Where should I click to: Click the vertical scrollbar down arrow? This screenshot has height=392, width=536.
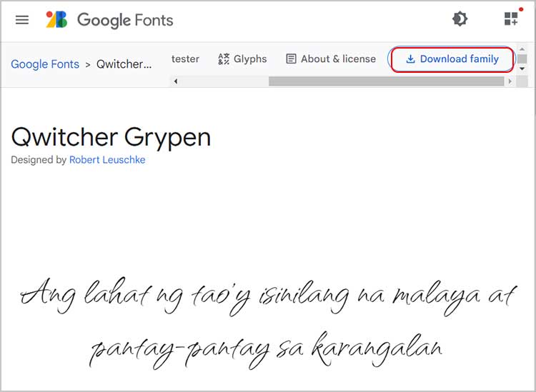click(x=522, y=69)
